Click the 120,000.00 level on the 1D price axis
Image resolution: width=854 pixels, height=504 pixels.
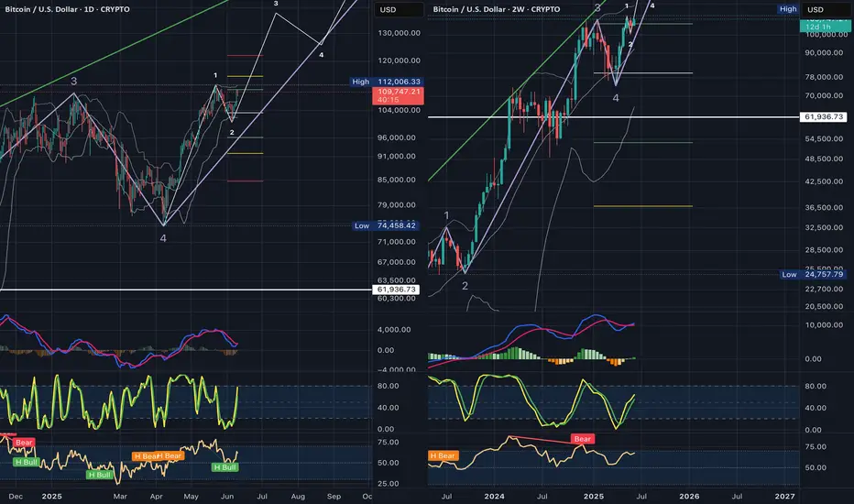click(400, 60)
